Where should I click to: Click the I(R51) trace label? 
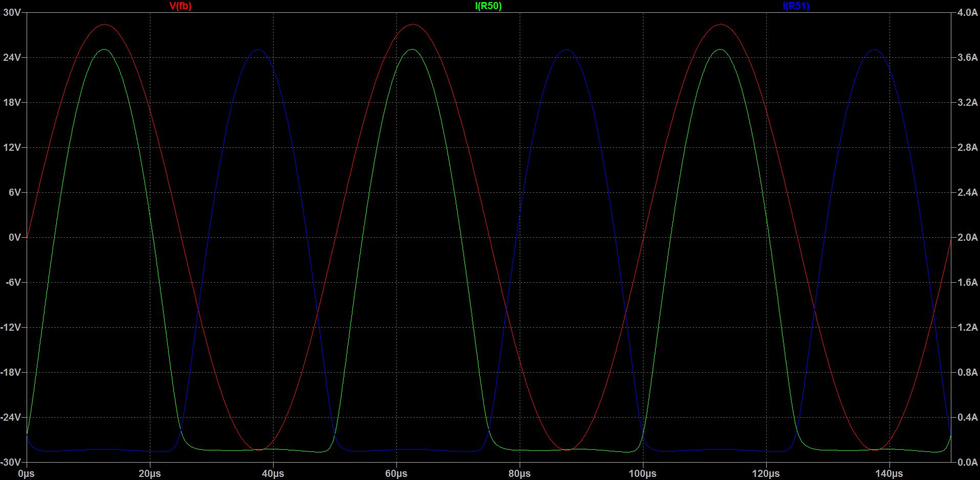click(796, 6)
